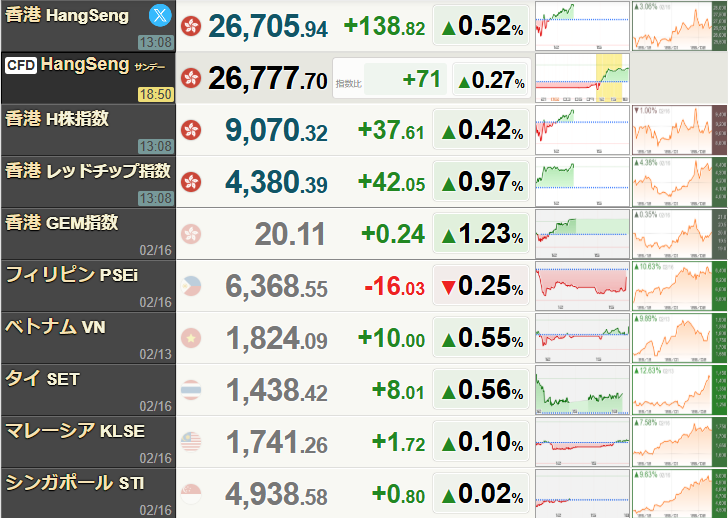The height and width of the screenshot is (518, 728).
Task: Click KLSE long-term orange chart
Action: (x=679, y=442)
